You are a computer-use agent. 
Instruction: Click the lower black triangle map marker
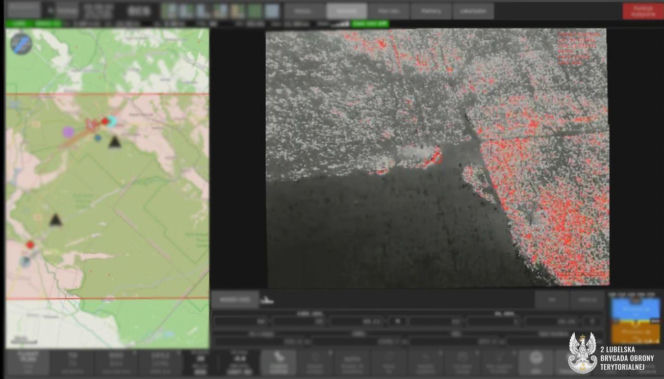pos(55,220)
